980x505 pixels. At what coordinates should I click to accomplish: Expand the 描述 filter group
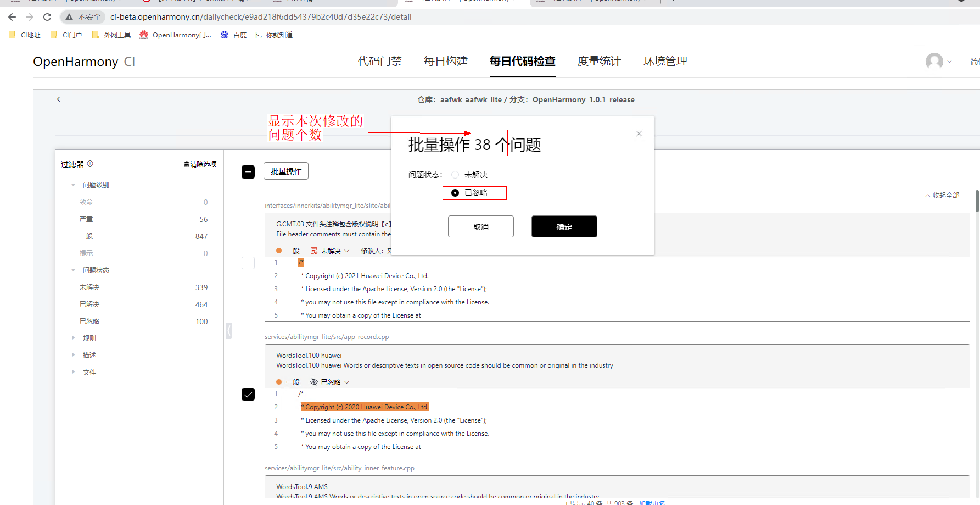[x=74, y=356]
